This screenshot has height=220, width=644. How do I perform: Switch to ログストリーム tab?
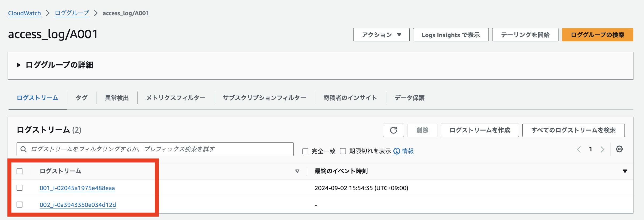[37, 98]
